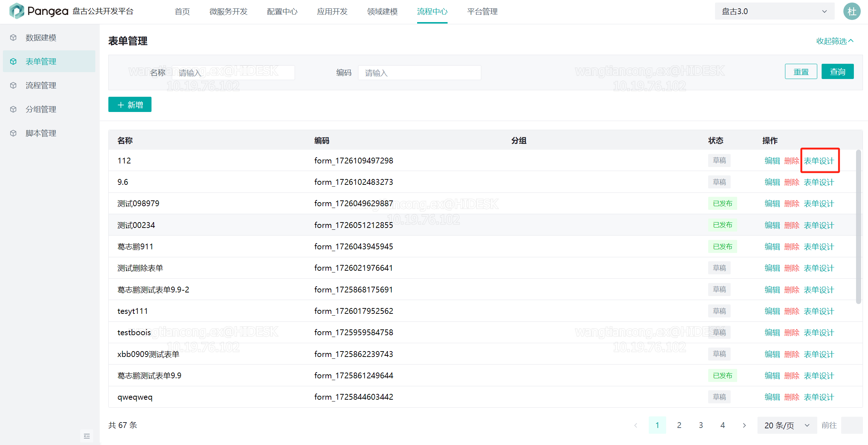
Task: Click 表单设计 for 测试00234
Action: 819,225
